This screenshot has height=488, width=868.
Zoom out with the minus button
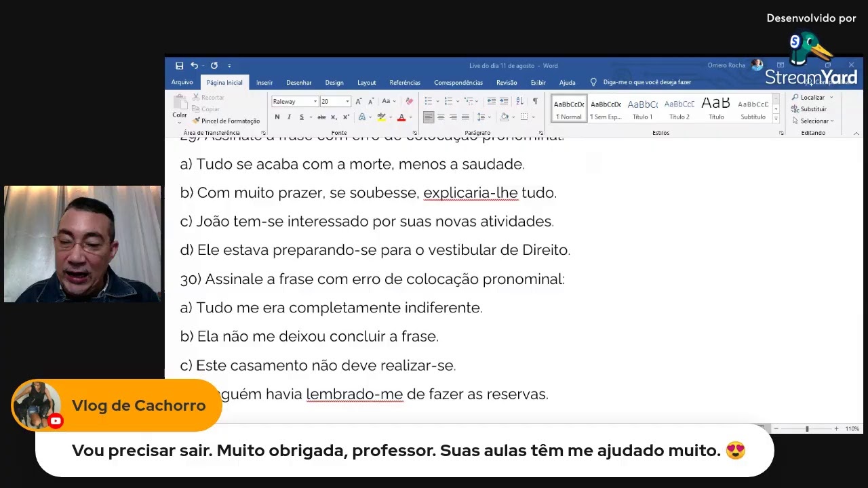776,428
